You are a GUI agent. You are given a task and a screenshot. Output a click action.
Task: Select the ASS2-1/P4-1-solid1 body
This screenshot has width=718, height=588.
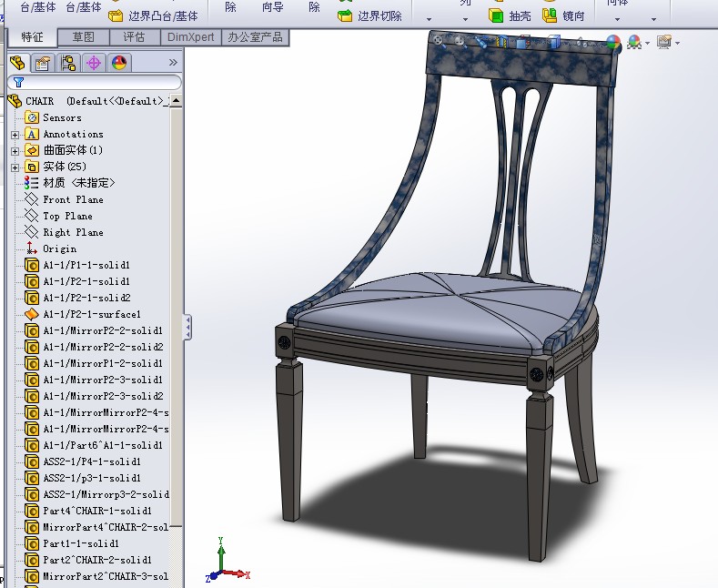tap(92, 461)
